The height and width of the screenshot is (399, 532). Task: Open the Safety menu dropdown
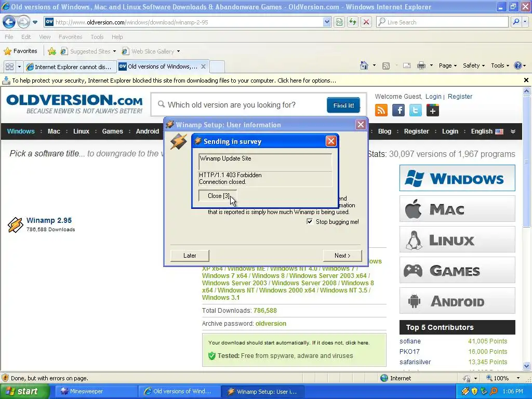[474, 65]
